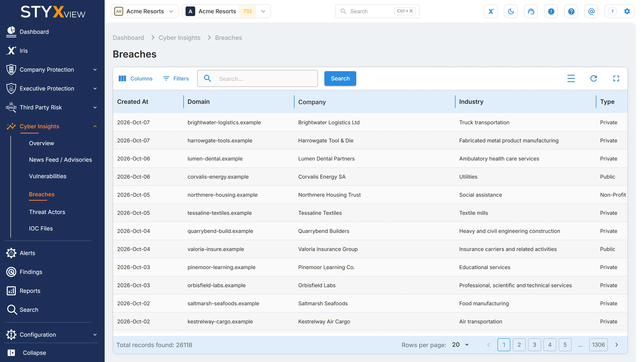Screen dimensions: 644x362
Task: Click Executive Protection shield icon
Action: click(x=11, y=88)
